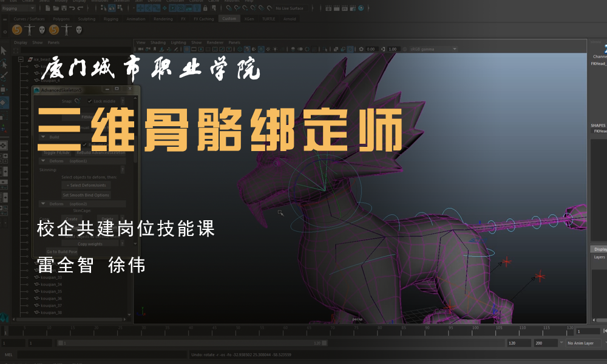Screen dimensions: 607x364
Task: Collapse the Deform (option2) section
Action: pyautogui.click(x=43, y=204)
